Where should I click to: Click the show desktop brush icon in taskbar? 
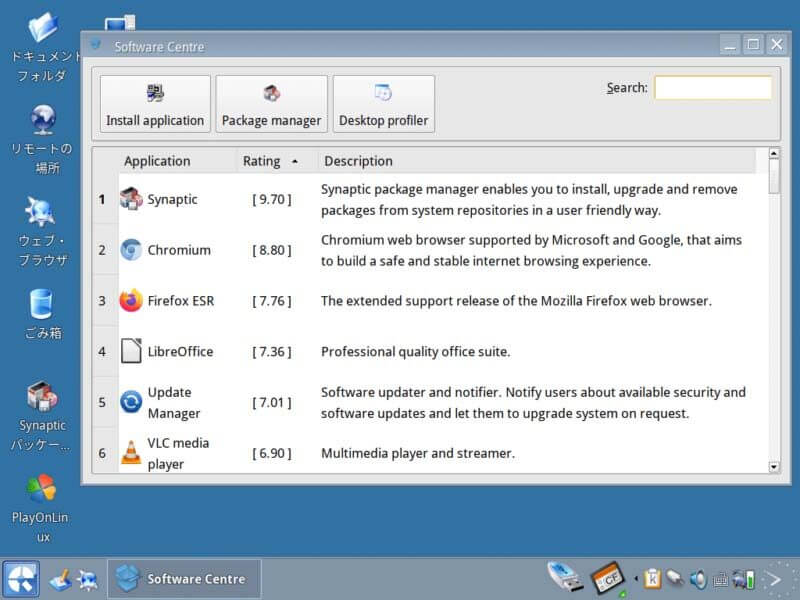[61, 580]
